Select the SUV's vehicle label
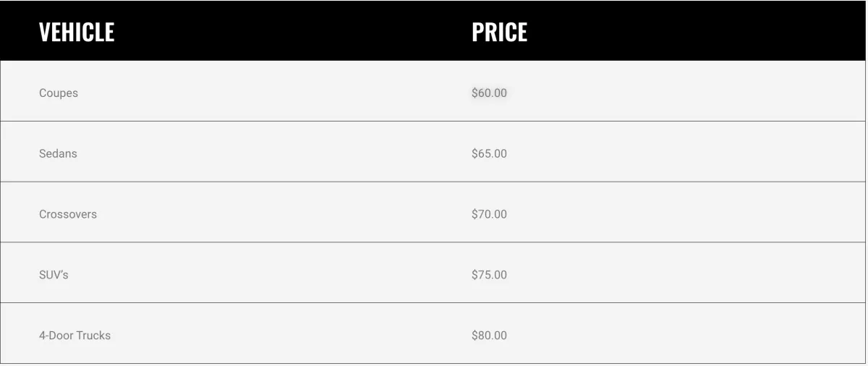868x366 pixels. 54,275
